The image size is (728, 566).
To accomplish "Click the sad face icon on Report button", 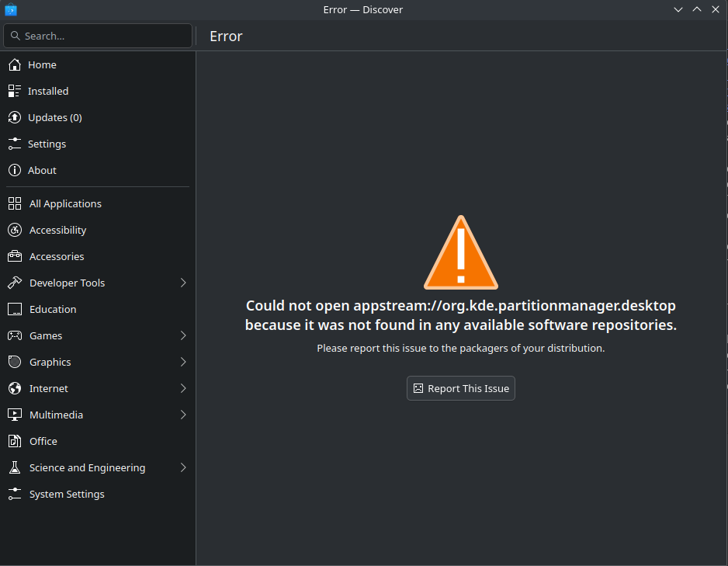I will [x=418, y=388].
